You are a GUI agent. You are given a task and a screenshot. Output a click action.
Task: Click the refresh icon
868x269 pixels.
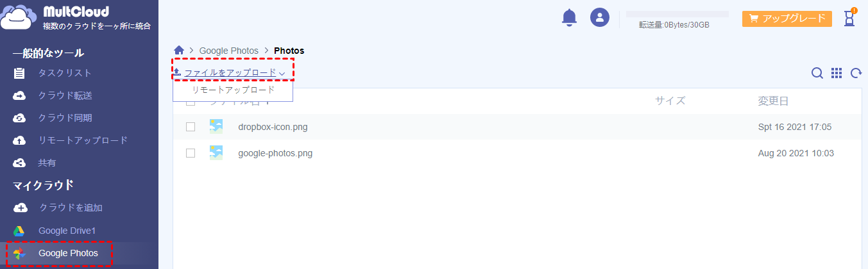(856, 74)
